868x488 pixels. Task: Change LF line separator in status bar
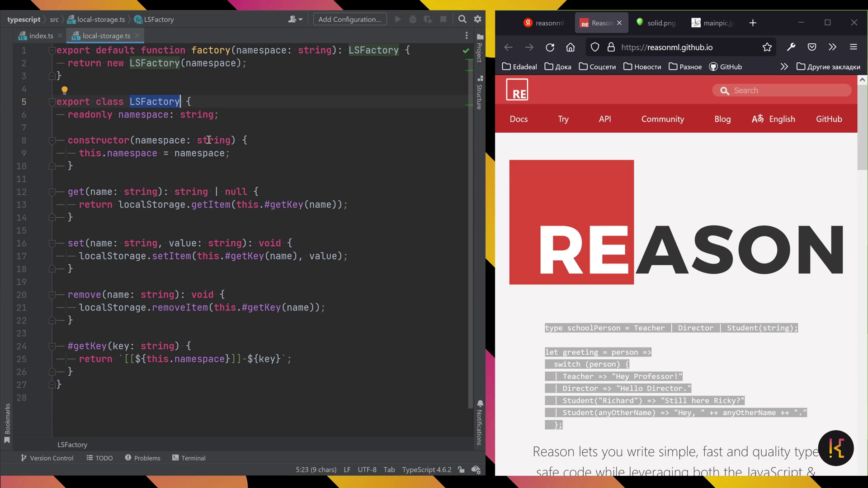[347, 469]
